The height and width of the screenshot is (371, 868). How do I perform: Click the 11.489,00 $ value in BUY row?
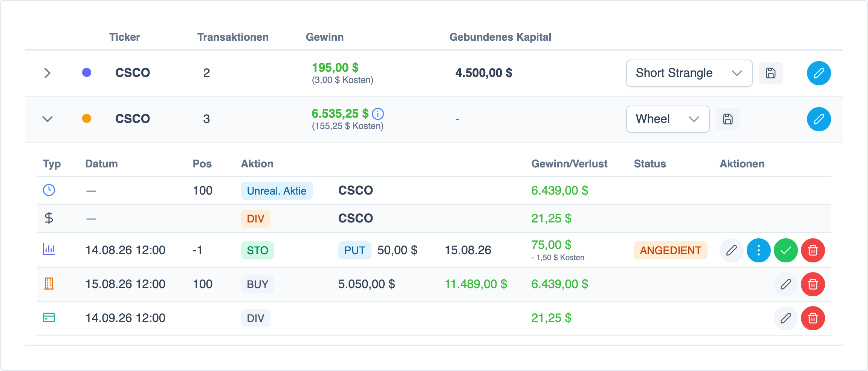pos(476,284)
